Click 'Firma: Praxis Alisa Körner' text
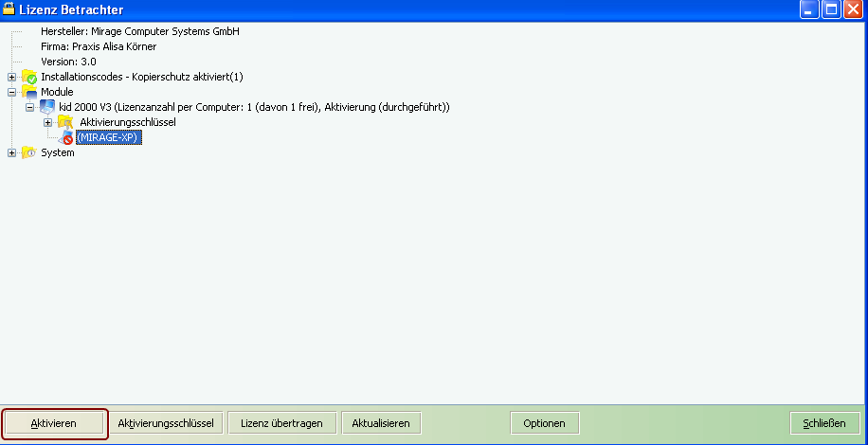Screen dimensions: 868x445 click(99, 46)
